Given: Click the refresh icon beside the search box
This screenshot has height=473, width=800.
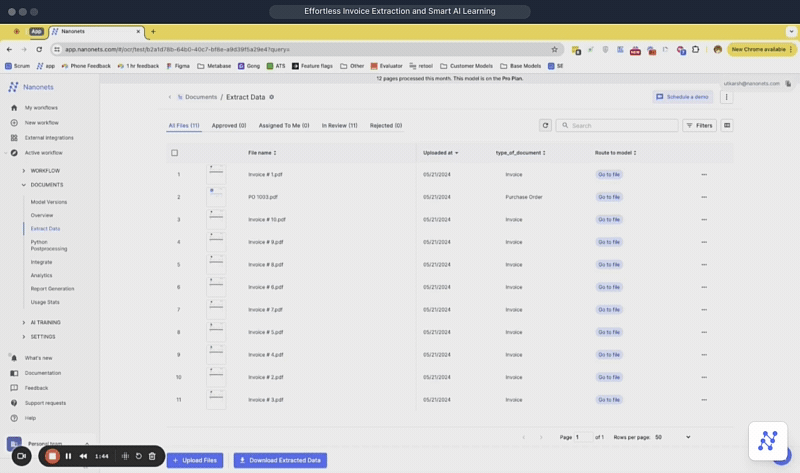Looking at the screenshot, I should (545, 126).
